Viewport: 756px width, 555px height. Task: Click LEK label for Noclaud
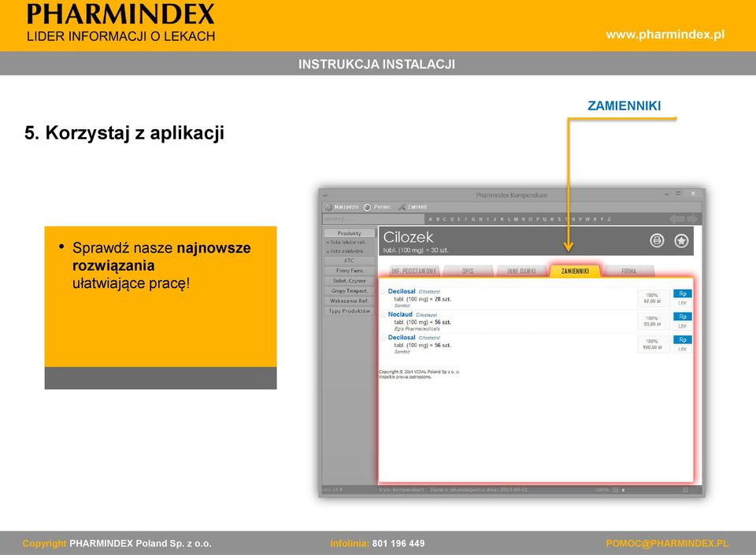(x=683, y=326)
